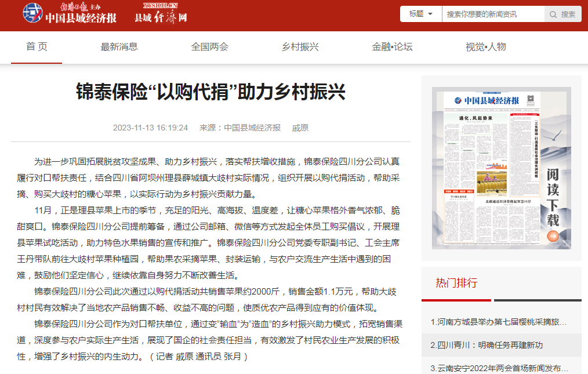Click the 阅读下载 vertical text
Viewport: 588px width, 374px height.
click(553, 197)
